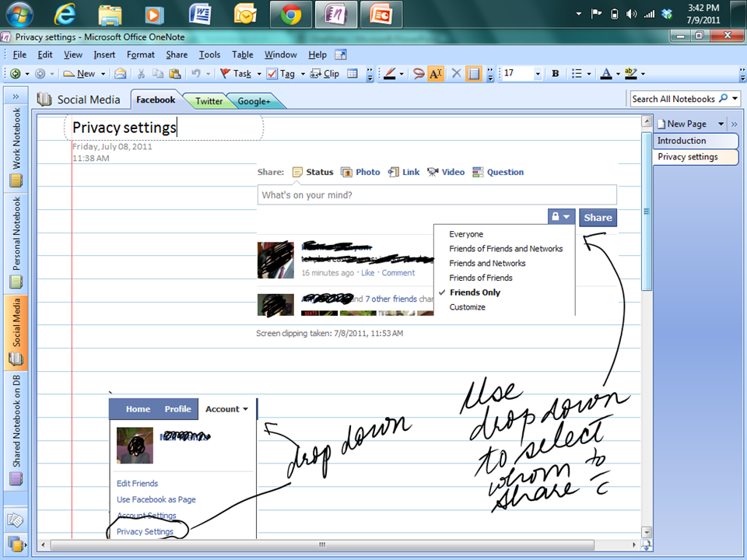
Task: Open the Insert menu
Action: (104, 54)
